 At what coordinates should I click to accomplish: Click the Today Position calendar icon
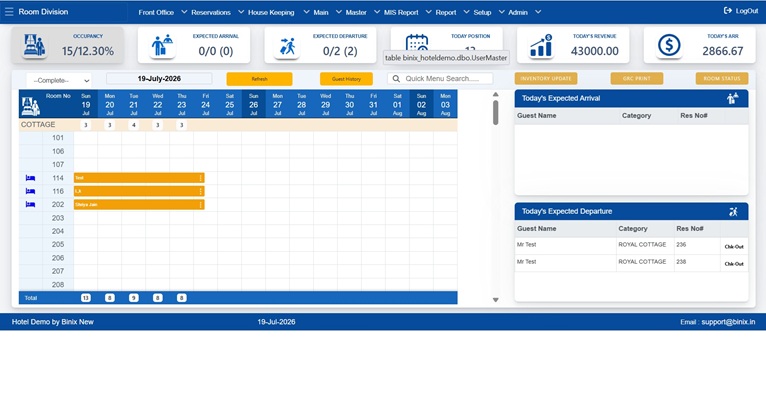[x=417, y=42]
